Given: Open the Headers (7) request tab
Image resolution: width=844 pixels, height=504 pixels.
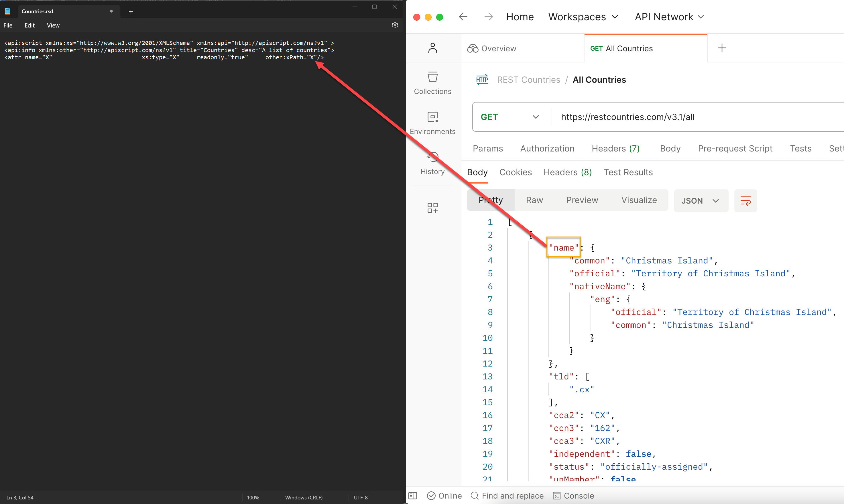Looking at the screenshot, I should 615,148.
